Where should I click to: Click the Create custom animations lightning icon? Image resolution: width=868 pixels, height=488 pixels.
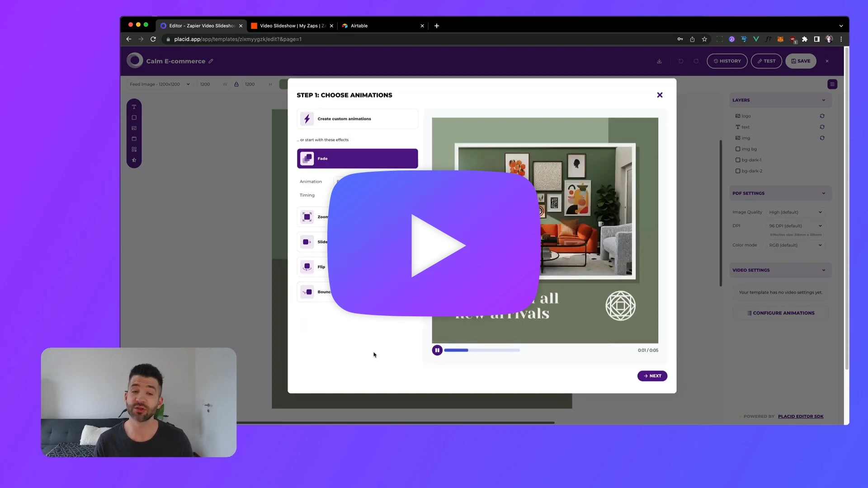click(307, 119)
